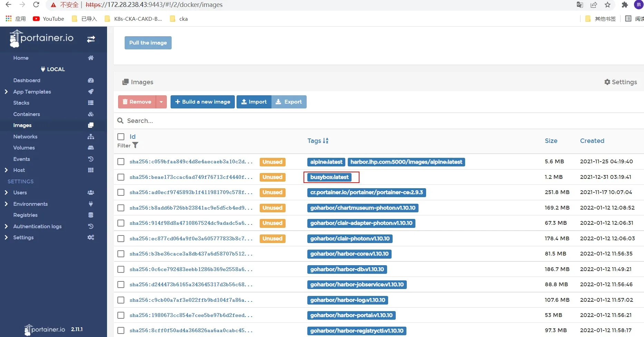Image resolution: width=644 pixels, height=337 pixels.
Task: Open the cka bookmarks folder
Action: click(179, 19)
